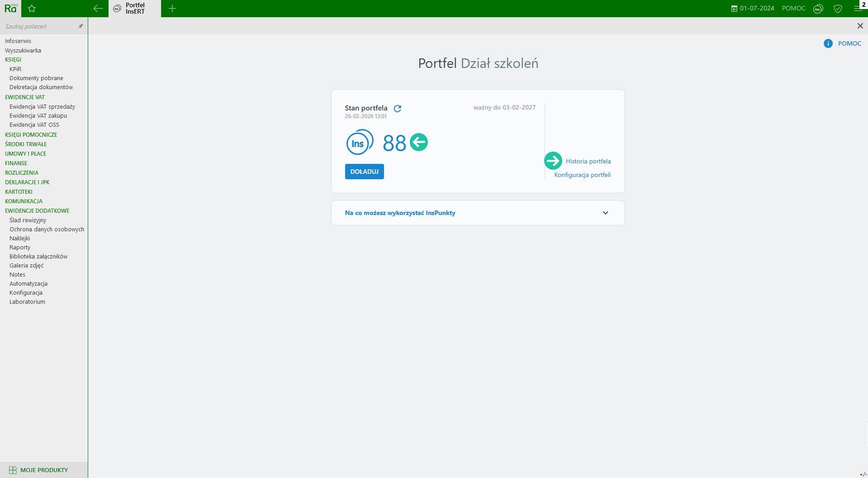Open POMOC in the top bar

(793, 9)
